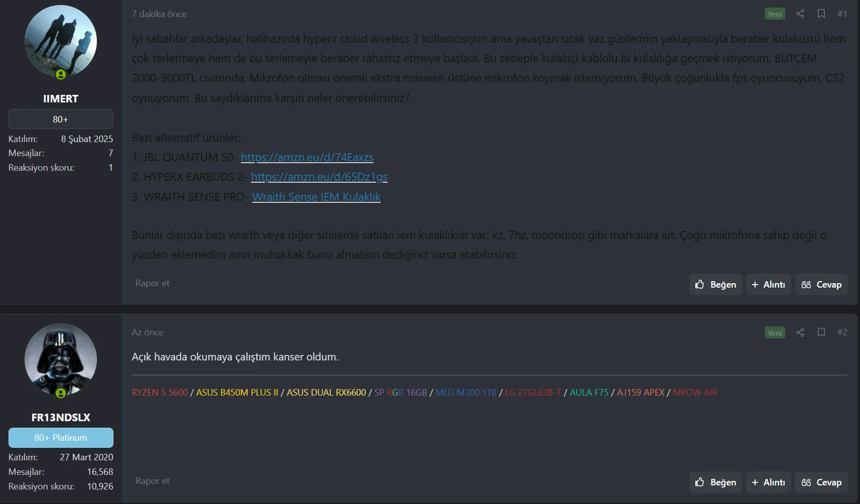This screenshot has width=860, height=504.
Task: Open post permalink #1
Action: click(x=842, y=14)
